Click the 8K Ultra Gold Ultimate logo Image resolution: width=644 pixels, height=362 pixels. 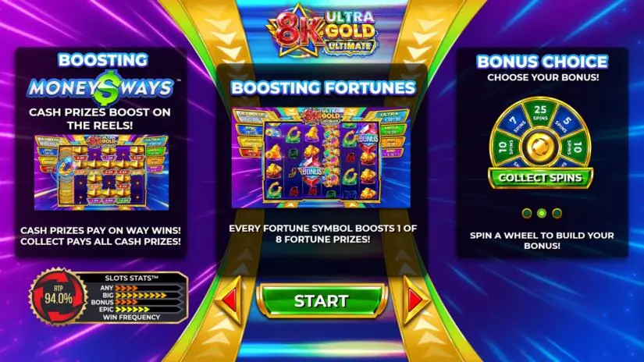(322, 33)
